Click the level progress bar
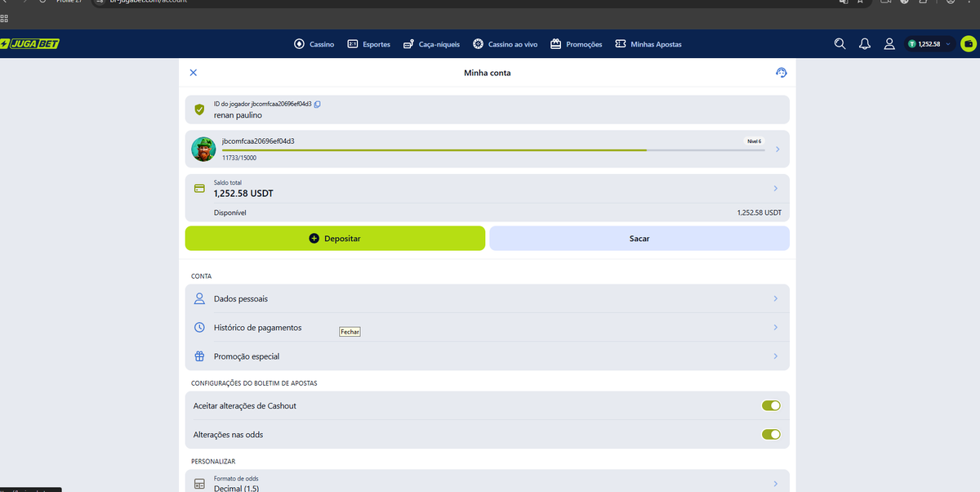The height and width of the screenshot is (492, 980). (x=493, y=150)
